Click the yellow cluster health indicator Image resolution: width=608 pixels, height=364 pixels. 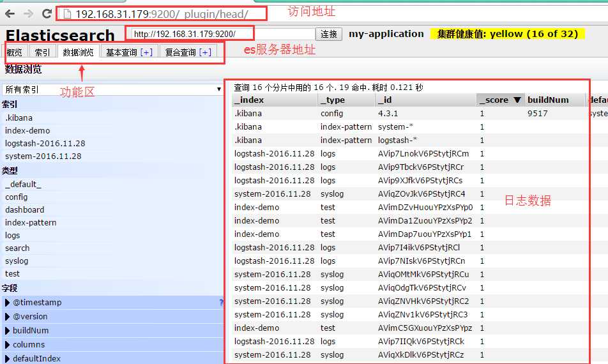pos(508,34)
